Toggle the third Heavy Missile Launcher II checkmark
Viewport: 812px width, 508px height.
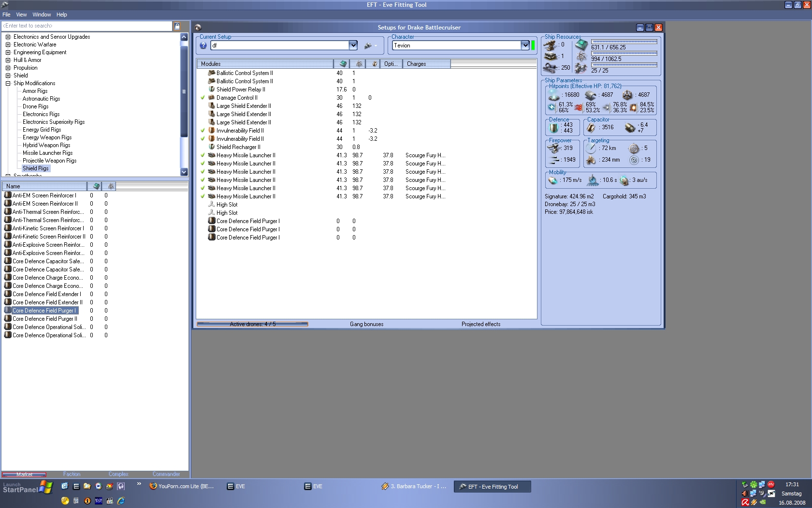203,172
